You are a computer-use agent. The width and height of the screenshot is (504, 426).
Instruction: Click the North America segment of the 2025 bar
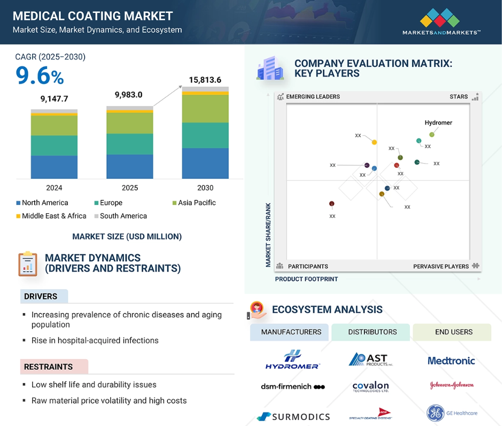tap(130, 167)
